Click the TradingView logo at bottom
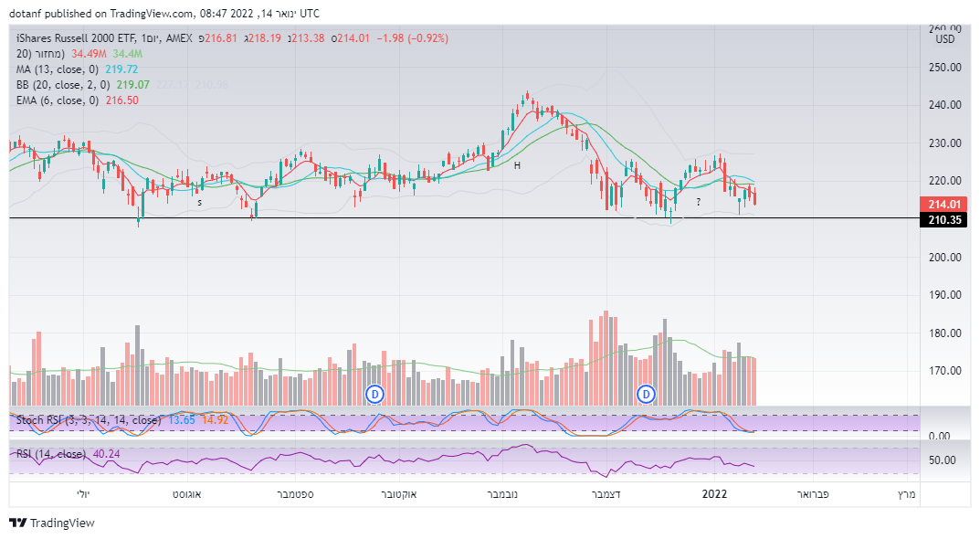The height and width of the screenshot is (539, 980). pyautogui.click(x=52, y=523)
